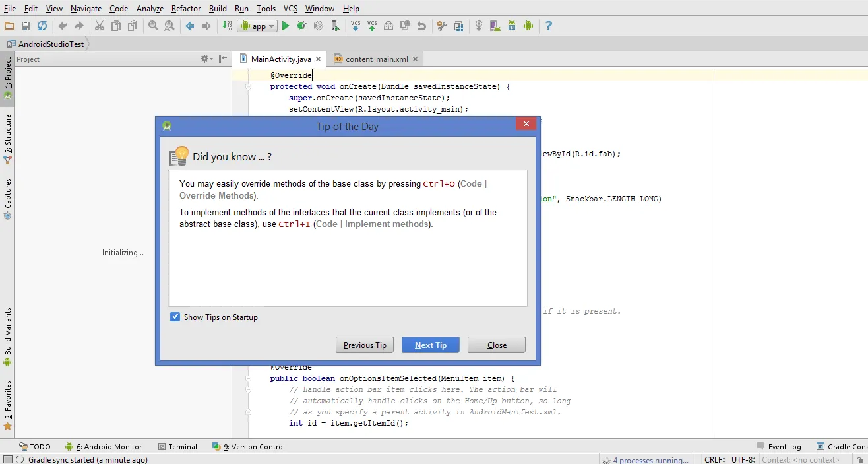Open the Build menu
The height and width of the screenshot is (464, 868).
218,9
